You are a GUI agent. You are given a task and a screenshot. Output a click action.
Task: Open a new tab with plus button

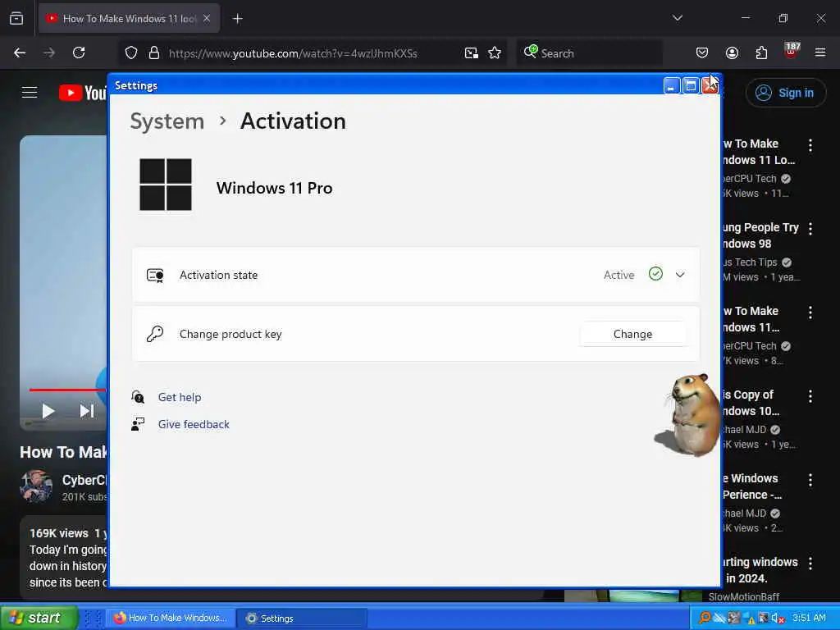238,19
